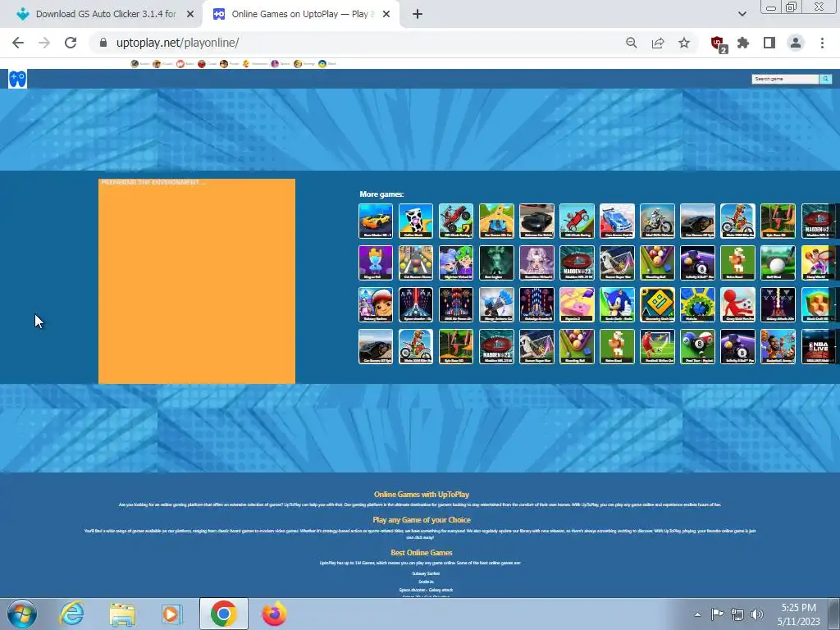This screenshot has height=630, width=840.
Task: Open the Chrome profile avatar menu
Action: click(796, 43)
